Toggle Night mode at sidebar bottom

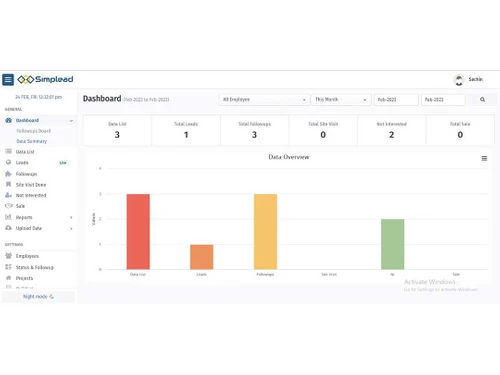38,297
